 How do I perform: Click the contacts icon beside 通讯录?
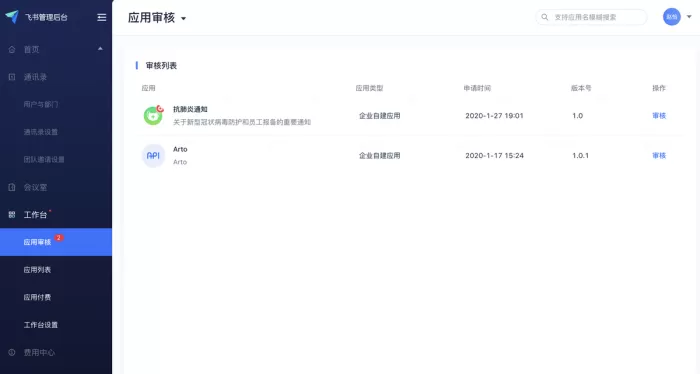point(12,77)
